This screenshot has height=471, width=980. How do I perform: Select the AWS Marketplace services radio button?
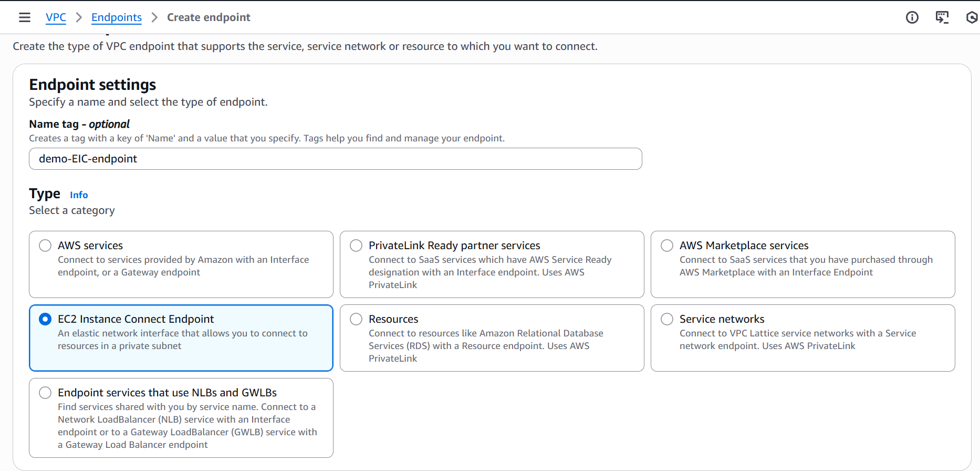click(x=667, y=245)
